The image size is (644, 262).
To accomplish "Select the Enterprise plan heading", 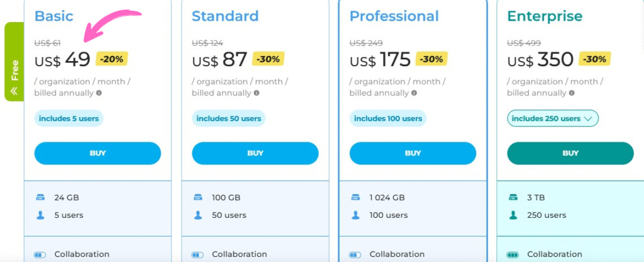I will (x=543, y=16).
